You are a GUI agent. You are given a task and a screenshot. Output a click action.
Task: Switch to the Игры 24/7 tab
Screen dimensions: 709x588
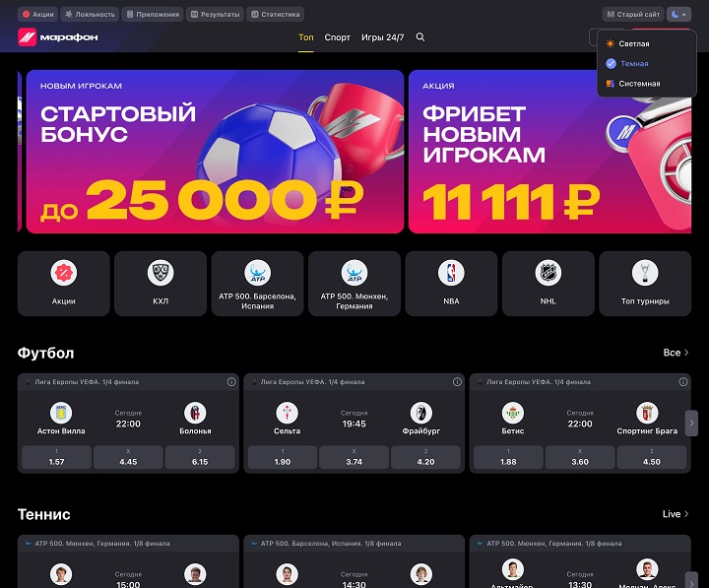382,37
